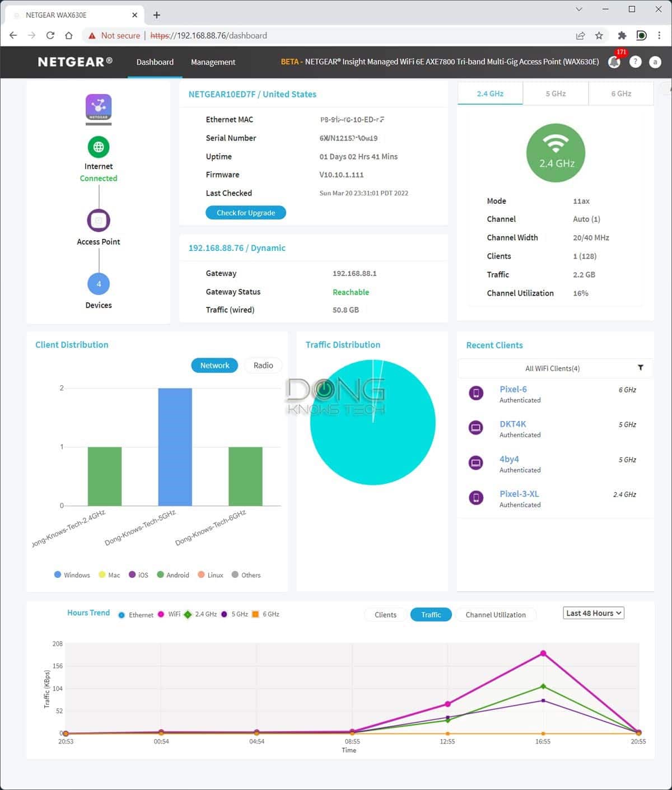The image size is (672, 790).
Task: Select Network view in Client Distribution
Action: click(x=214, y=366)
